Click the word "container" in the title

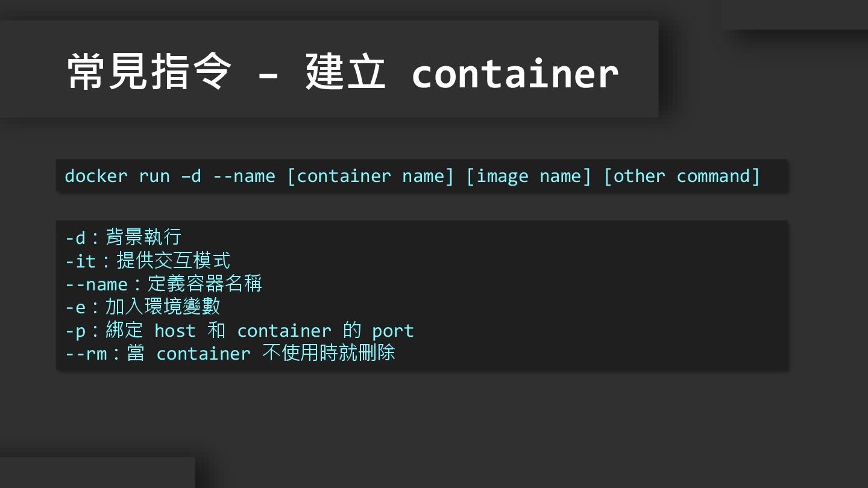tap(514, 74)
